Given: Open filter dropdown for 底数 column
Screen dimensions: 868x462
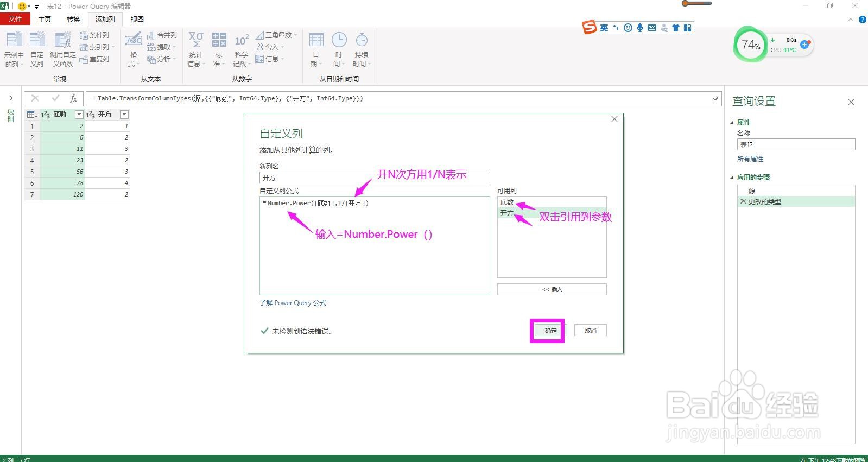Looking at the screenshot, I should (79, 115).
